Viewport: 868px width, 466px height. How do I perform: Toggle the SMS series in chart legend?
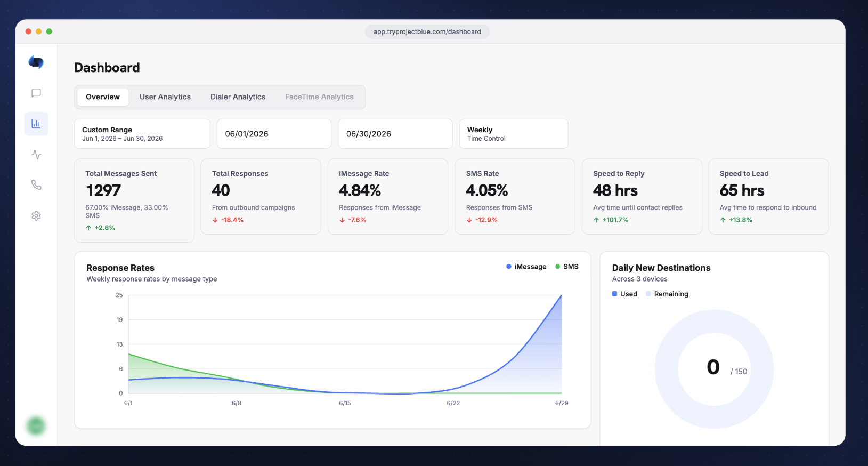[567, 267]
